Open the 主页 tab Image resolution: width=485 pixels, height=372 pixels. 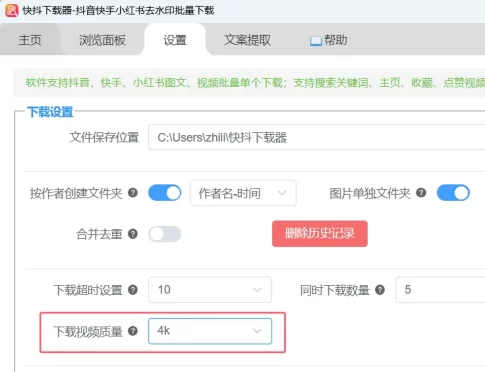pyautogui.click(x=30, y=40)
